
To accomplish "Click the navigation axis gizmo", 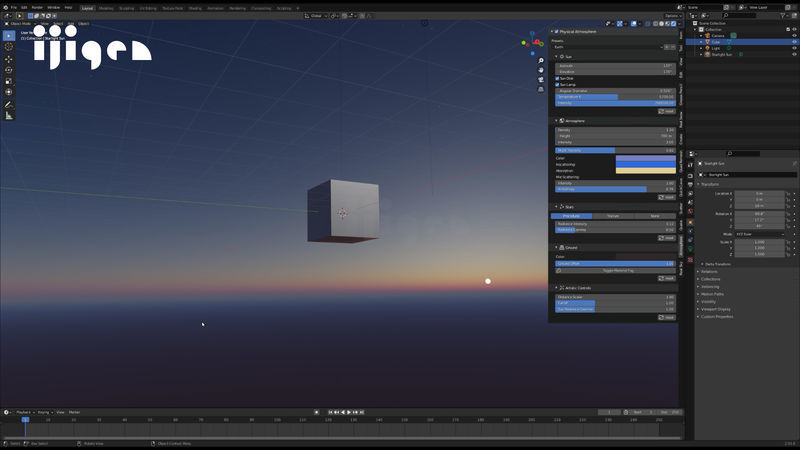I will pyautogui.click(x=532, y=43).
